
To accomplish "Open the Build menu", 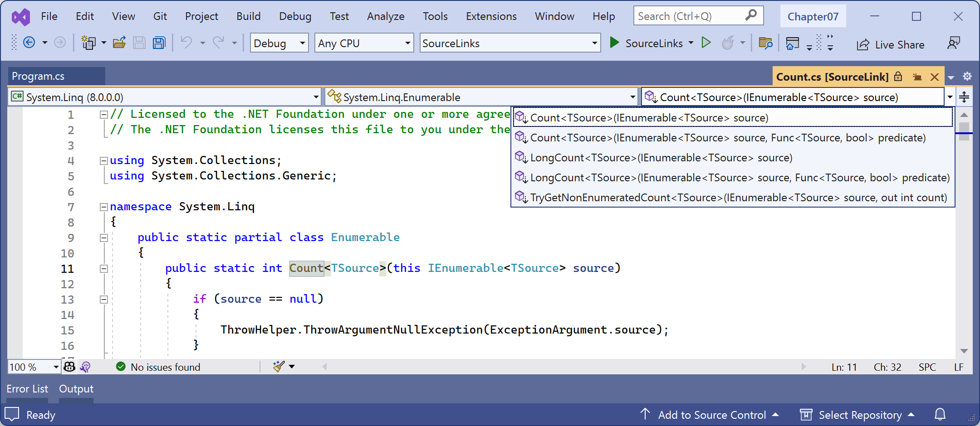I will tap(248, 16).
